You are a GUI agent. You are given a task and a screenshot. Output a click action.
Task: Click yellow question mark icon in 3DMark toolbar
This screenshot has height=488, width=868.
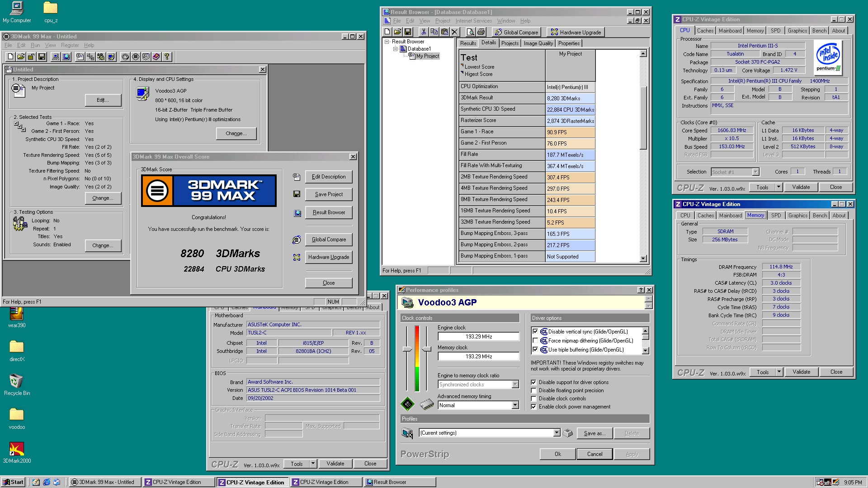(x=167, y=56)
